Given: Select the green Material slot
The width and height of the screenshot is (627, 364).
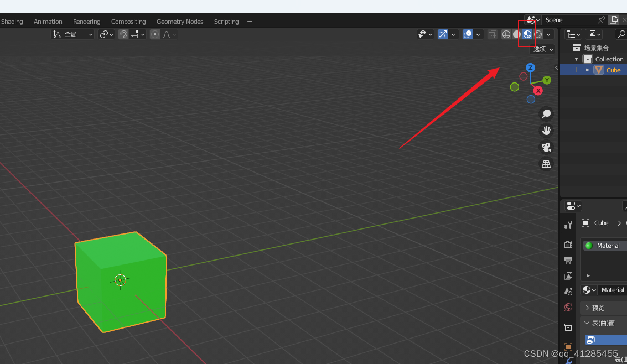Looking at the screenshot, I should (x=605, y=246).
